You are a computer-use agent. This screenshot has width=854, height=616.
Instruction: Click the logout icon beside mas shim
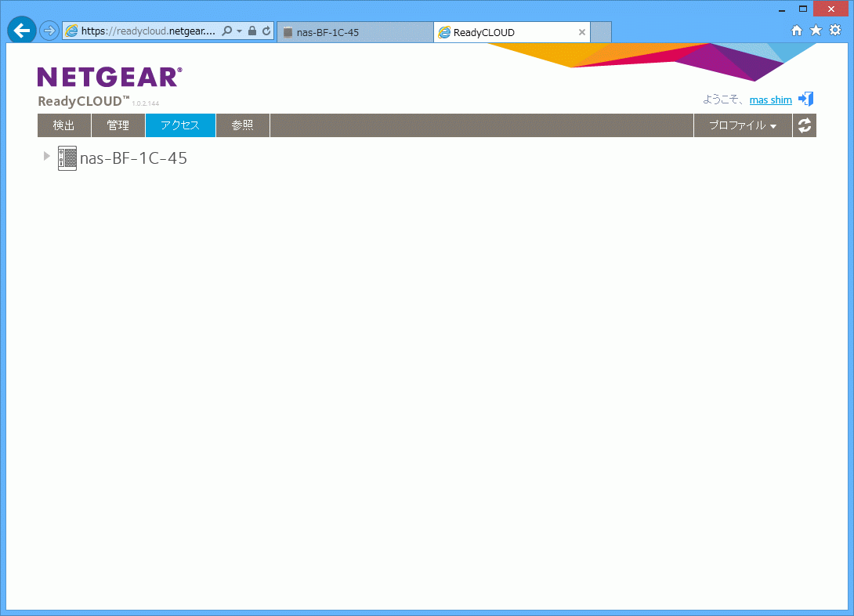(x=805, y=100)
